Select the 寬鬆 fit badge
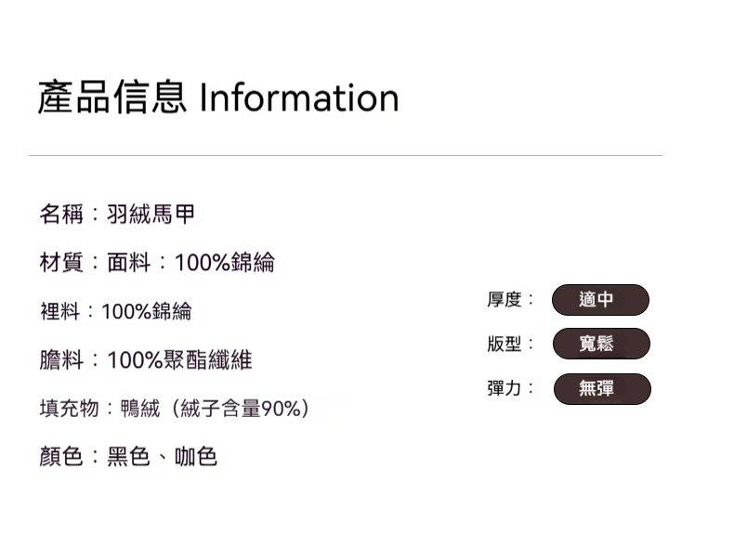Screen dimensions: 734x560 (601, 344)
